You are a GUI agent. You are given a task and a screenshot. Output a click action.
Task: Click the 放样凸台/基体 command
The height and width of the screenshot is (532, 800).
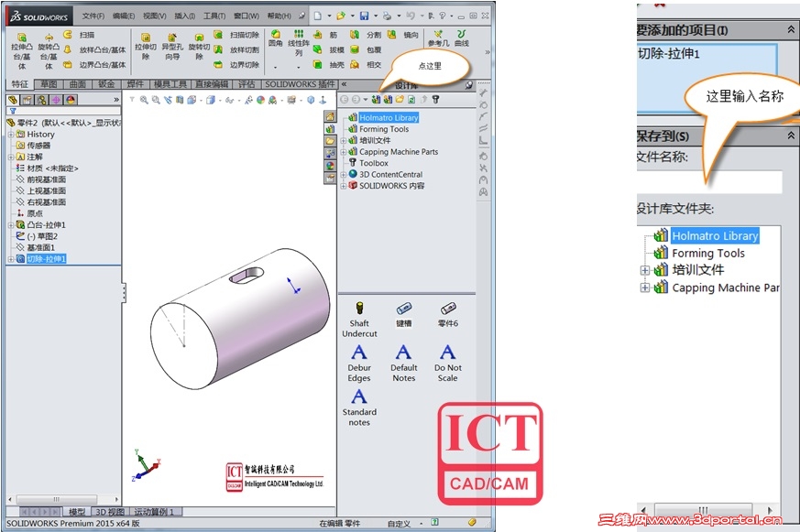point(95,50)
